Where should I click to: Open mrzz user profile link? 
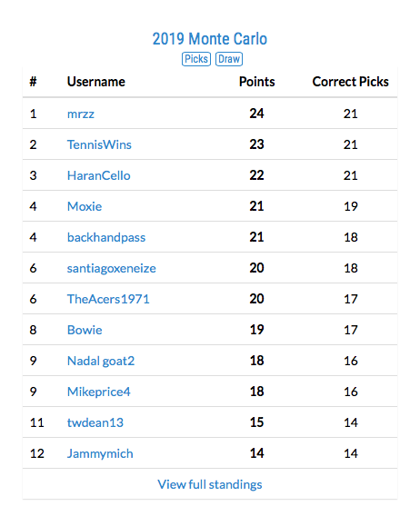pos(81,114)
